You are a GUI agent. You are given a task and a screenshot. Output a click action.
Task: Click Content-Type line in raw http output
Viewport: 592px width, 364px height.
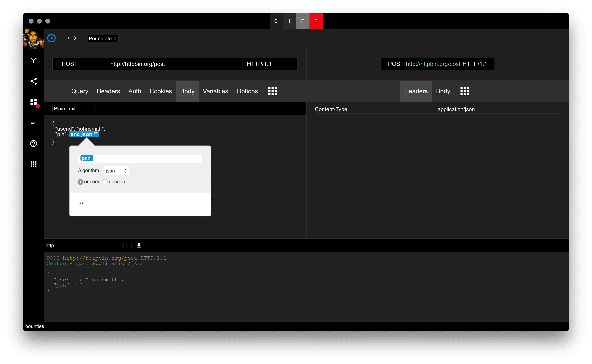[95, 263]
